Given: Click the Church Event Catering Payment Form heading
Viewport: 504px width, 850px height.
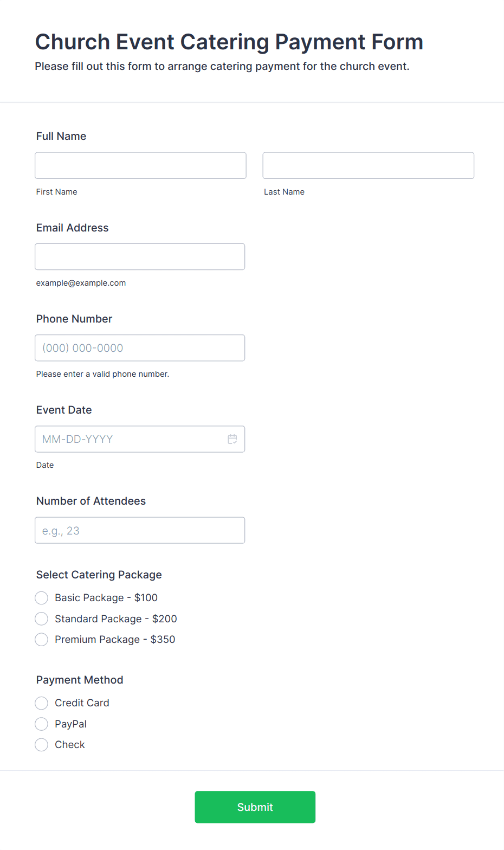Looking at the screenshot, I should pyautogui.click(x=229, y=42).
